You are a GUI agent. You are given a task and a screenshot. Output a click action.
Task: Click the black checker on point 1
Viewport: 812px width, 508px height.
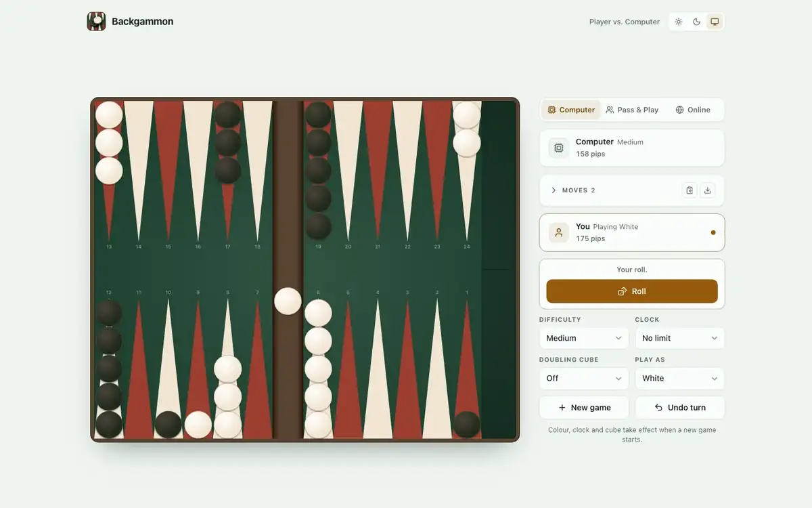click(466, 425)
